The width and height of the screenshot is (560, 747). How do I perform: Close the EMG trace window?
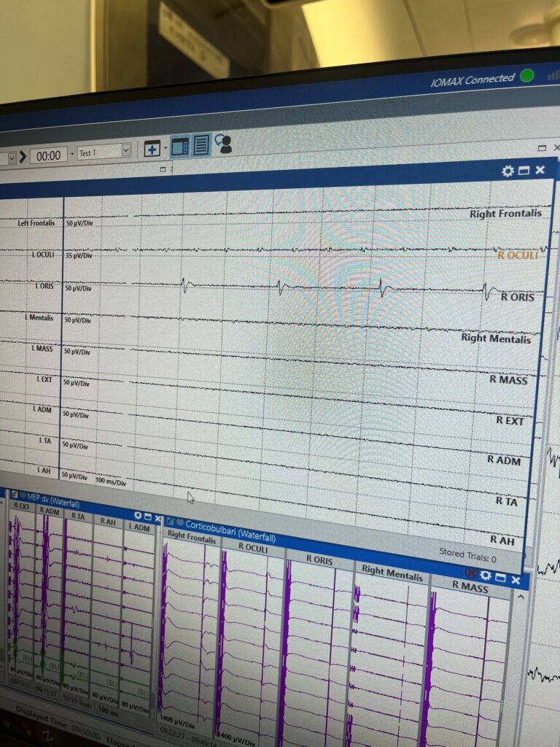pos(540,169)
